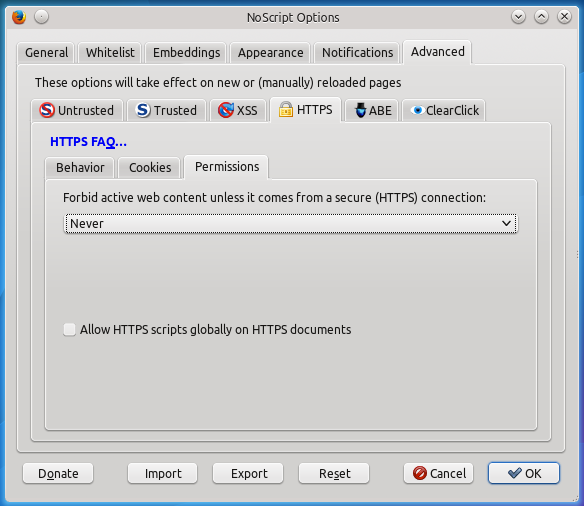The image size is (584, 506).
Task: Enable Allow HTTPS scripts globally on HTTPS documents
Action: (69, 330)
